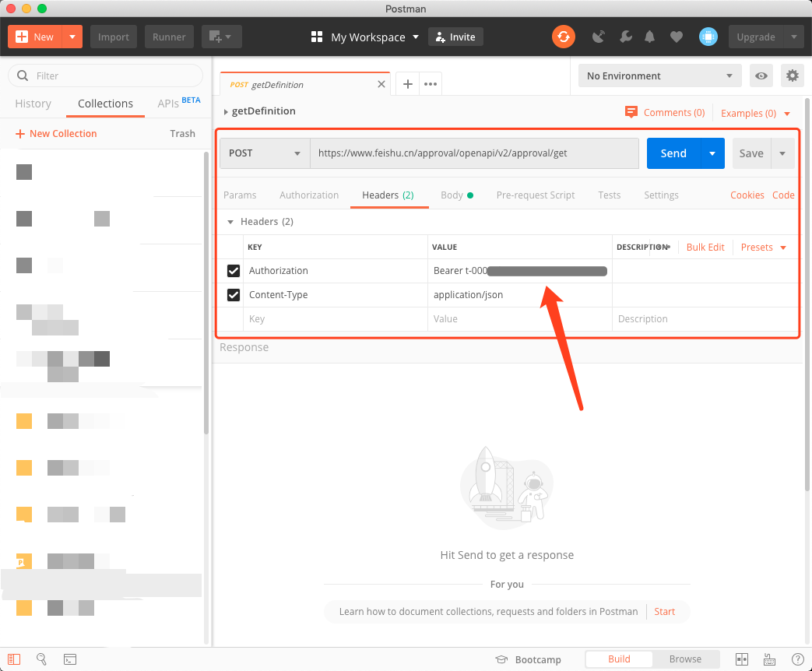Switch to Browse mode toggle
Viewport: 812px width, 671px height.
(x=685, y=659)
